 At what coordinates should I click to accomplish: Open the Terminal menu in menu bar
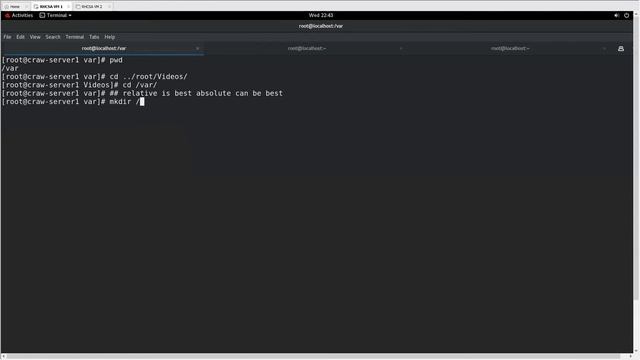click(x=75, y=37)
